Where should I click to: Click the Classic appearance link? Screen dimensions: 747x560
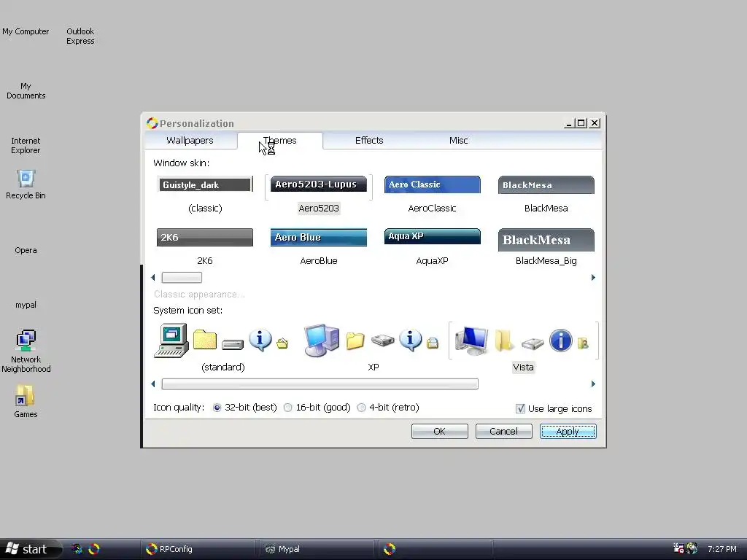coord(199,295)
